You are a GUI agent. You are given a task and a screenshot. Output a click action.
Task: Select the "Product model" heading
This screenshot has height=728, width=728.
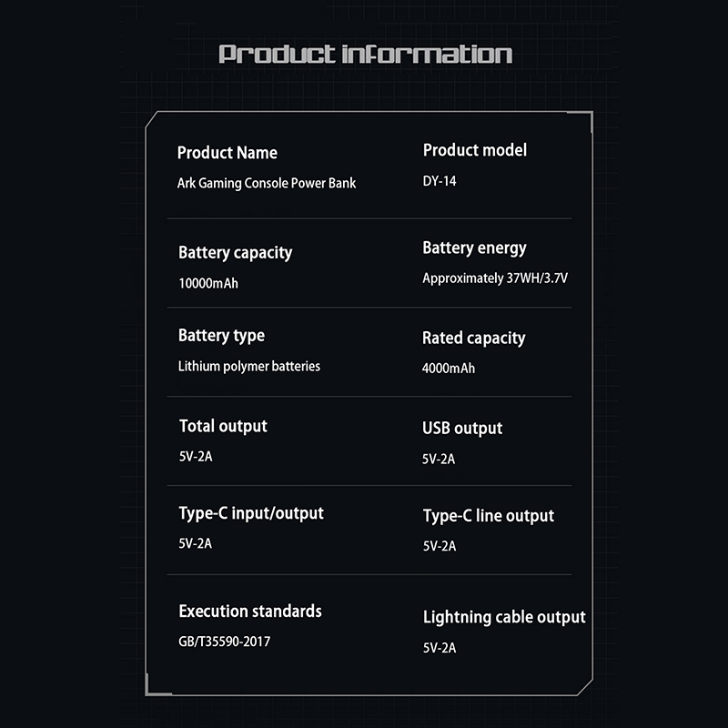point(474,149)
